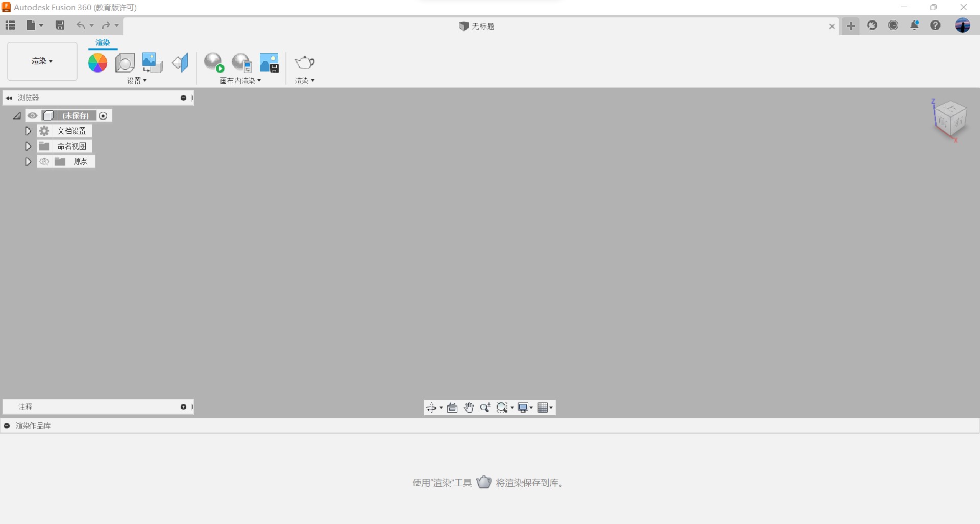The height and width of the screenshot is (524, 980).
Task: Expand the 命名视图 tree node
Action: click(x=28, y=147)
